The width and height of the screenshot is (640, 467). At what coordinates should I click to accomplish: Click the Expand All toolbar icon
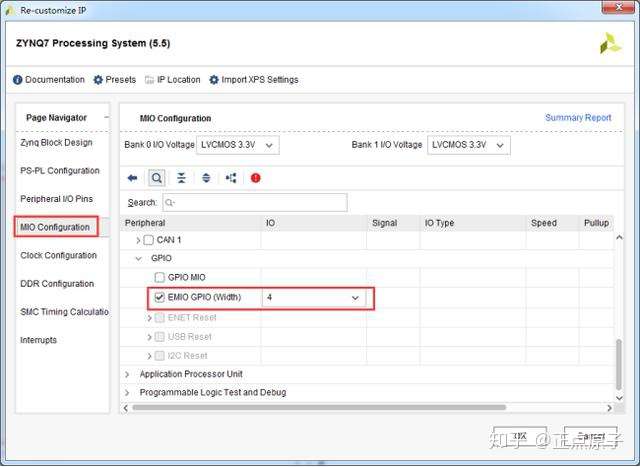pyautogui.click(x=206, y=178)
